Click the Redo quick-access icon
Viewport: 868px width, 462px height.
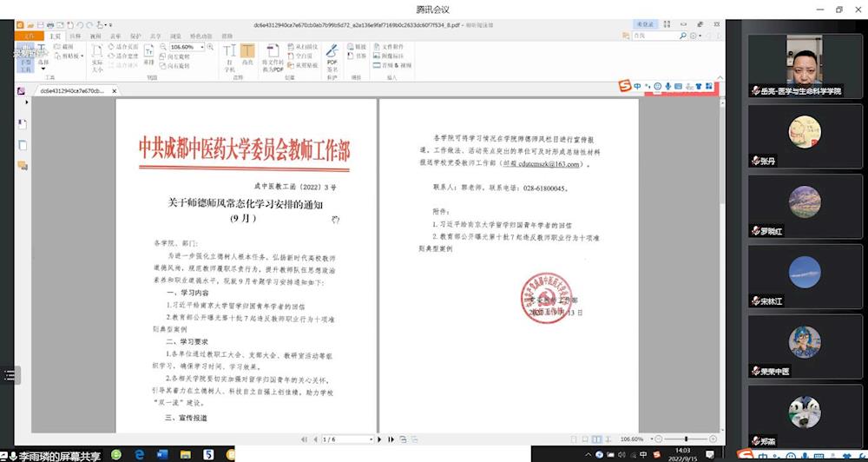click(89, 25)
